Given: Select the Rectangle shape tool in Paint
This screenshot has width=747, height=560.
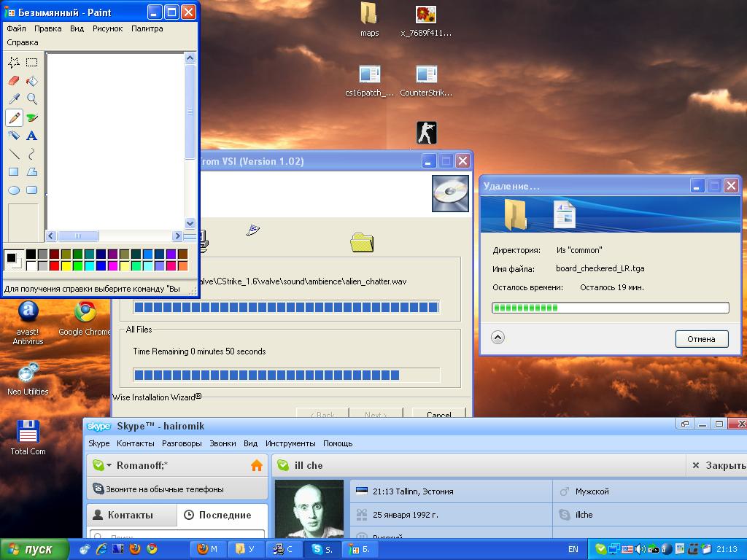Looking at the screenshot, I should tap(14, 172).
